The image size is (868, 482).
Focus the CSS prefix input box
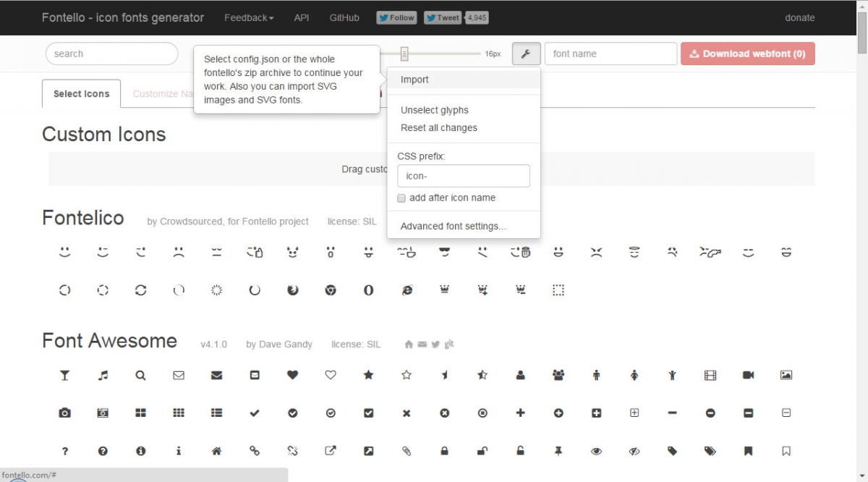[x=464, y=176]
